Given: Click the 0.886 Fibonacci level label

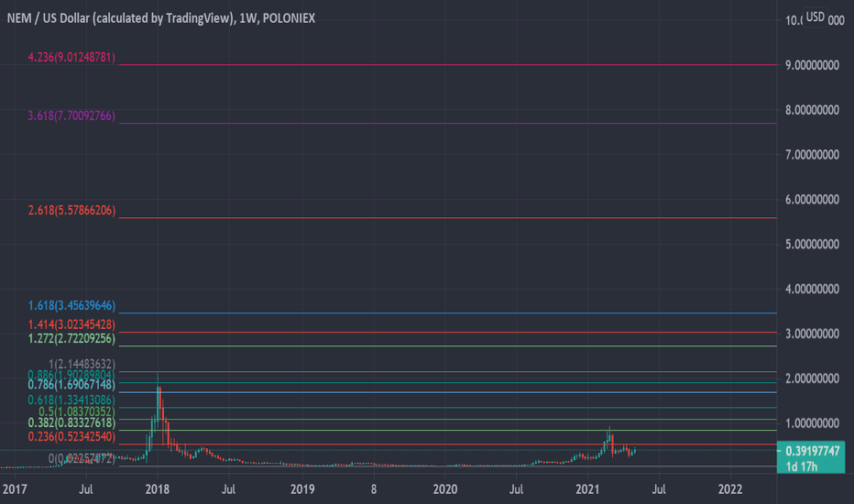Looking at the screenshot, I should (71, 375).
